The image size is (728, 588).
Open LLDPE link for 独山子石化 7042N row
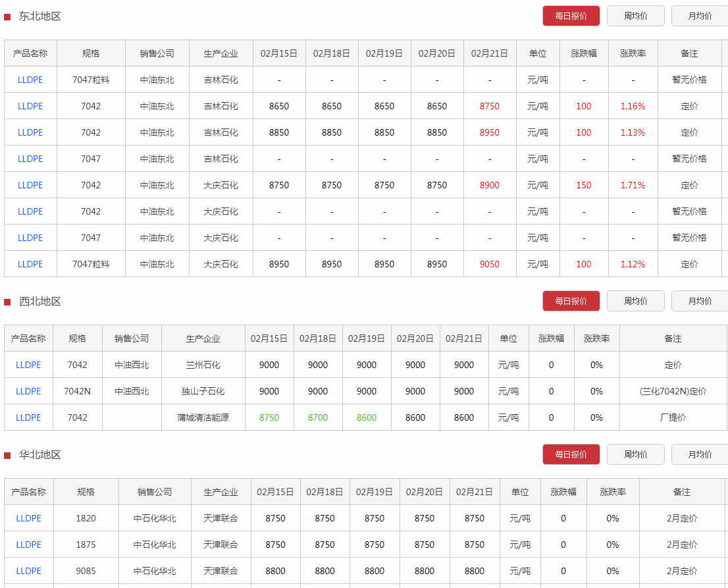[x=28, y=392]
